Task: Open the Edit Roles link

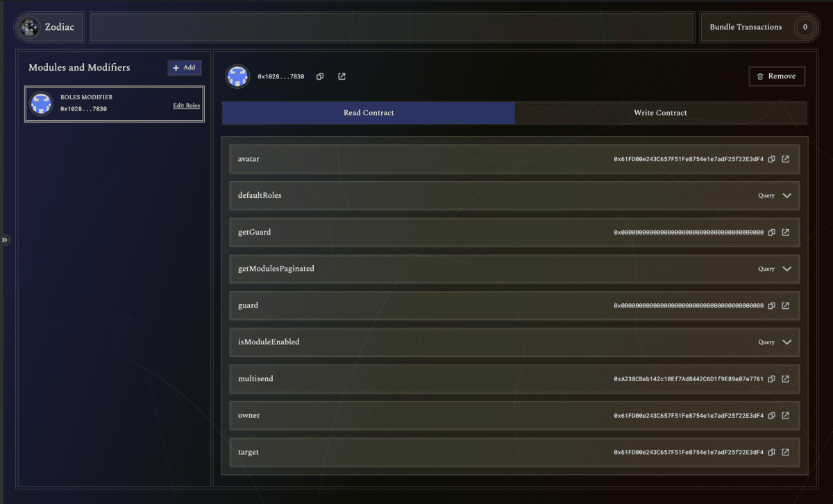Action: tap(186, 106)
